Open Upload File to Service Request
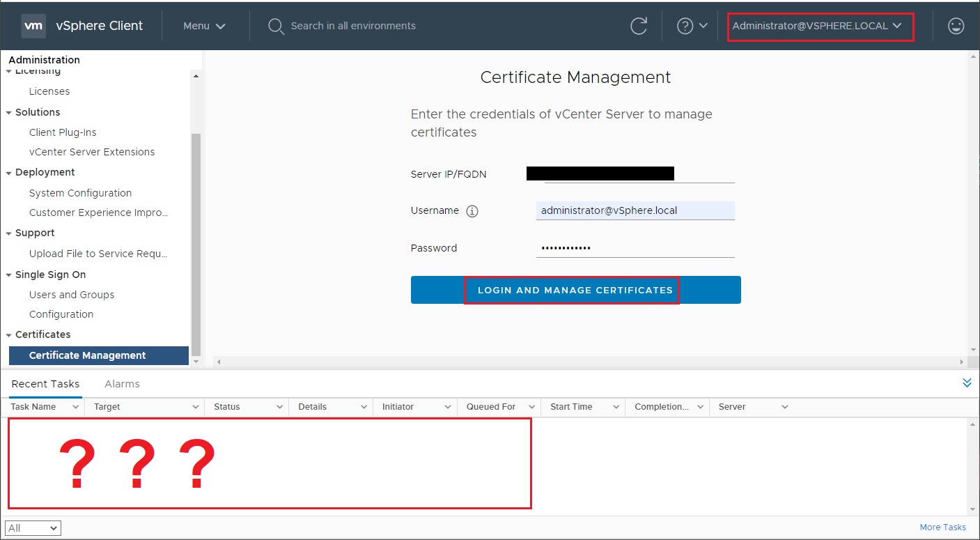Viewport: 980px width, 540px height. point(98,254)
